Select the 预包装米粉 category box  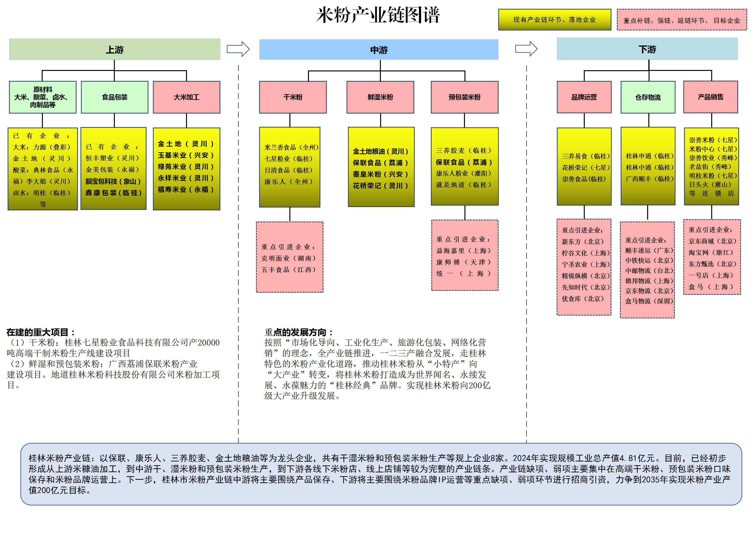pyautogui.click(x=464, y=97)
